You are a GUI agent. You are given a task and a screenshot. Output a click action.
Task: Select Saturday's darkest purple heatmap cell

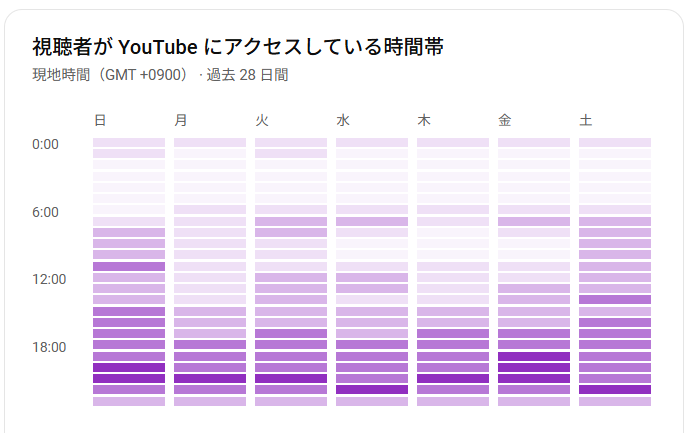615,390
